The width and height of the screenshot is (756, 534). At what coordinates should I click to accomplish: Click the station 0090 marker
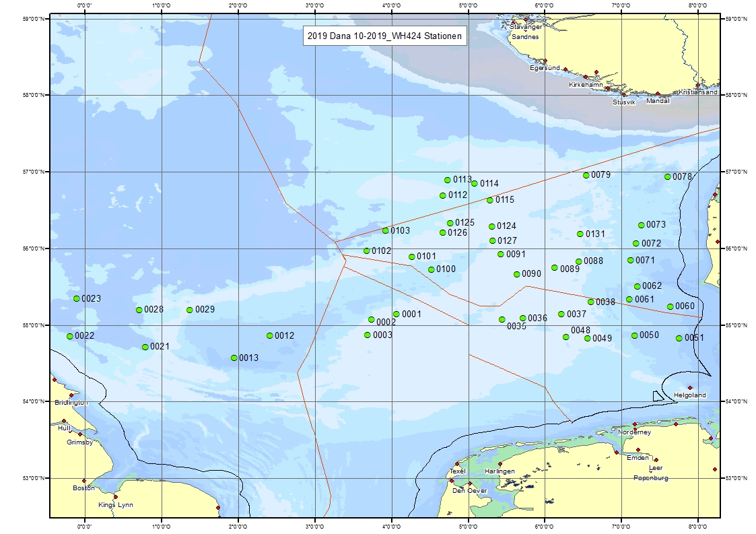[x=517, y=274]
